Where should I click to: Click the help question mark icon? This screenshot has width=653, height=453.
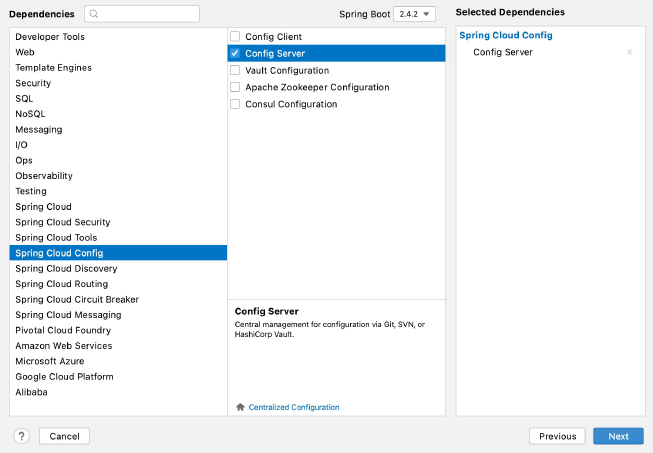pyautogui.click(x=22, y=436)
